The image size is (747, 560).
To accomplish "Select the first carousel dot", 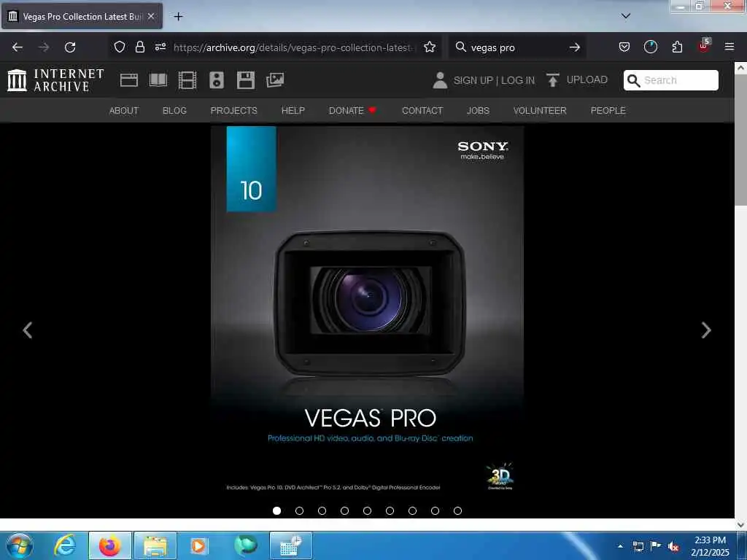I will click(x=276, y=510).
